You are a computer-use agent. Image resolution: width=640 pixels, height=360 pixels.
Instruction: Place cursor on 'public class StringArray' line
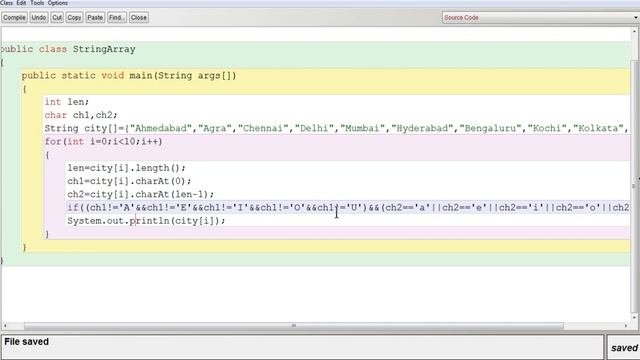(68, 49)
